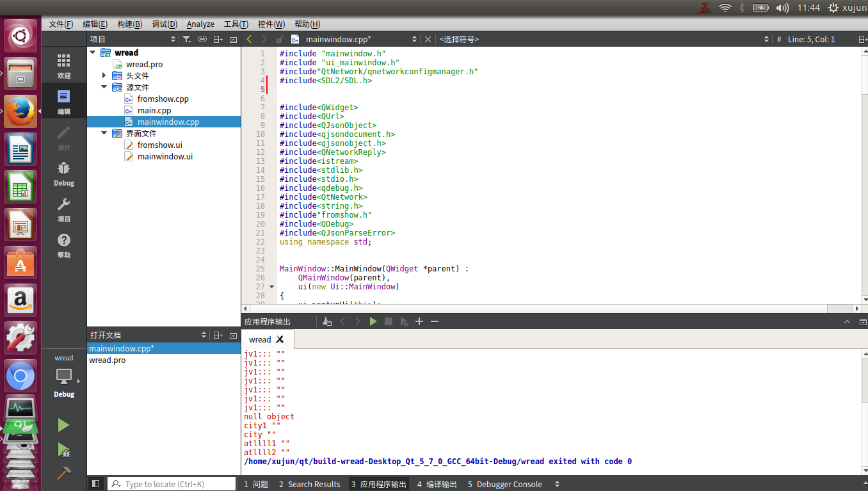
Task: Close the mainwindow.cpp document
Action: (428, 39)
